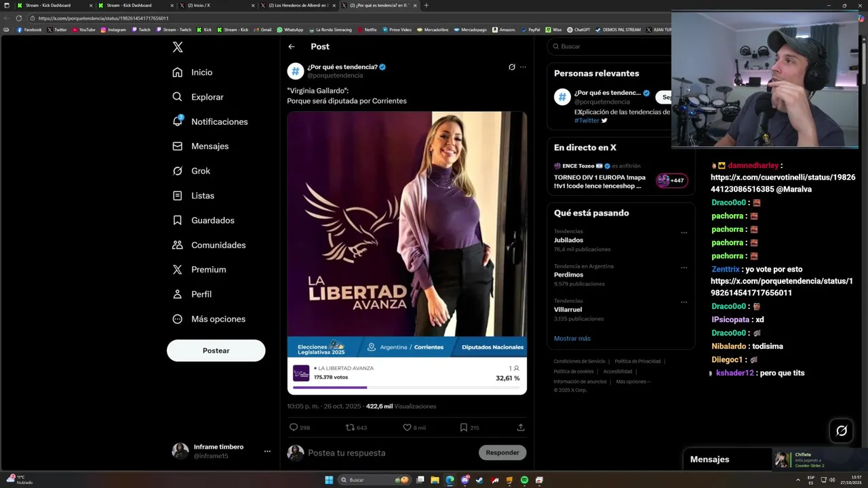868x488 pixels.
Task: Open Notificaciones bell icon
Action: point(177,121)
